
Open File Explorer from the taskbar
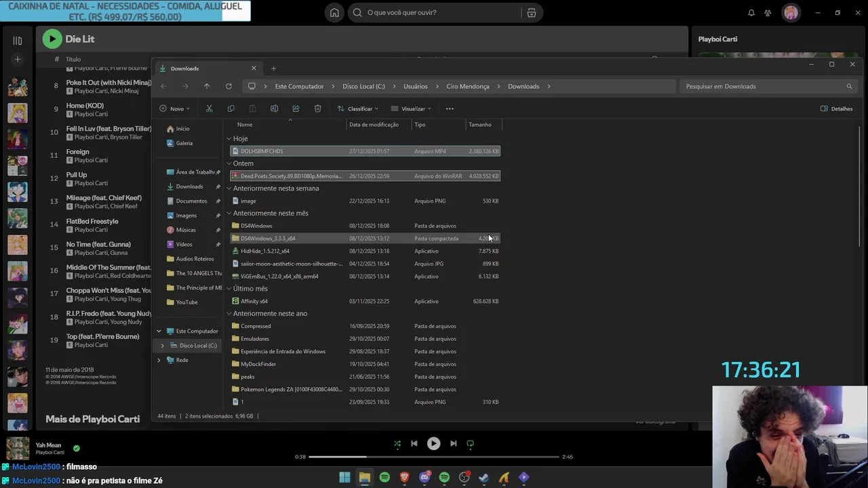(365, 477)
